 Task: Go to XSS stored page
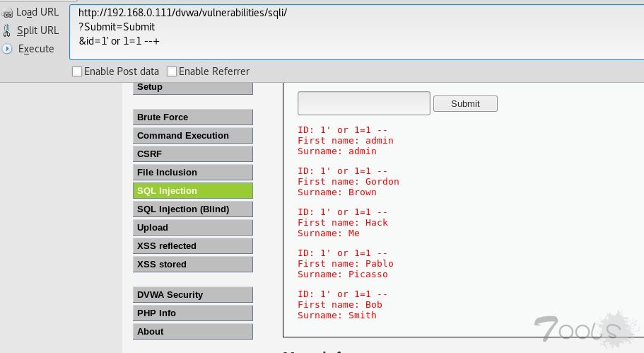pos(192,265)
